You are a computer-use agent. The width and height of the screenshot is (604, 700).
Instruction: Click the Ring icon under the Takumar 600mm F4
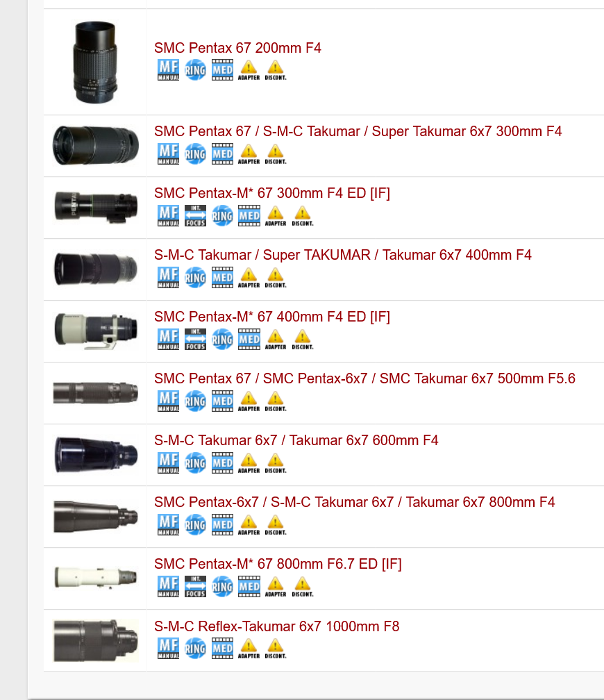(195, 463)
